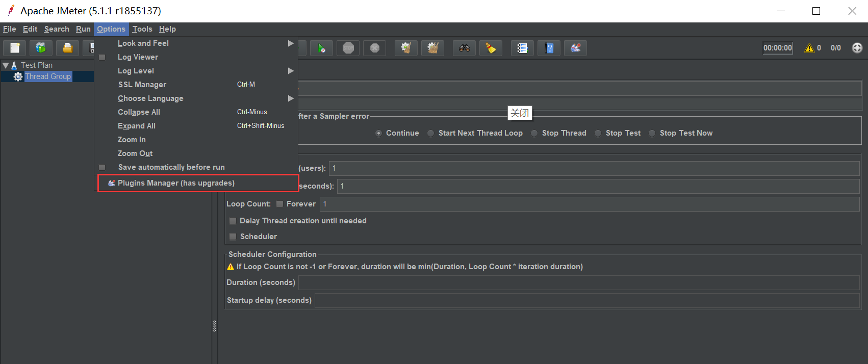Screen dimensions: 868x364
Task: Click the 00:00:00 elapsed timer
Action: point(778,48)
